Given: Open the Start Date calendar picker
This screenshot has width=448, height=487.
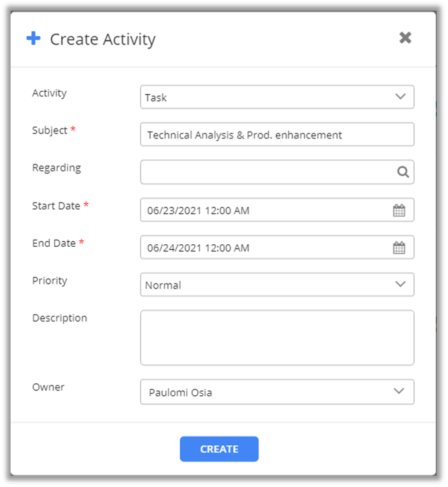Looking at the screenshot, I should click(399, 210).
